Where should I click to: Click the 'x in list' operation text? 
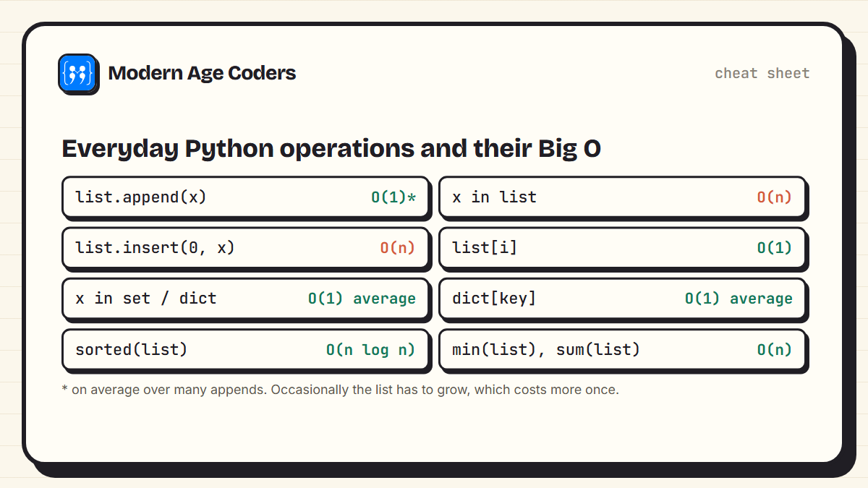pyautogui.click(x=494, y=197)
